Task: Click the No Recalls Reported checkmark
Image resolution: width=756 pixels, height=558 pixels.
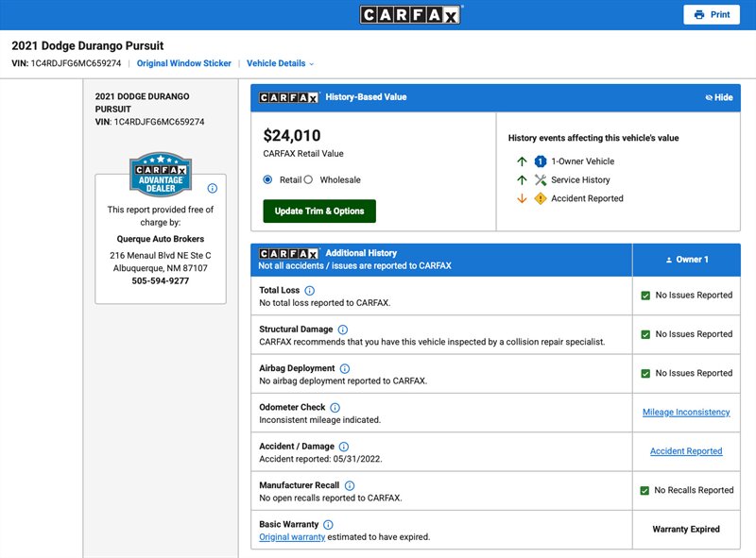Action: 644,491
